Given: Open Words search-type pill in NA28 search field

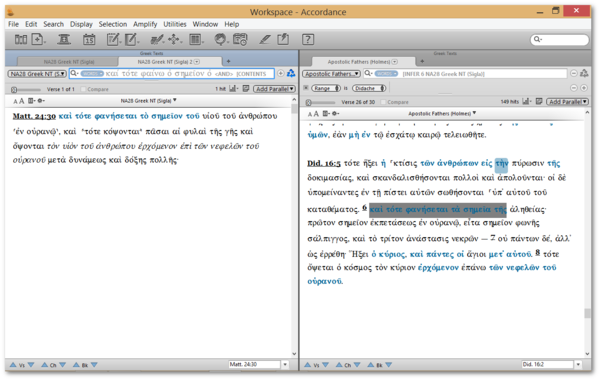Looking at the screenshot, I should (x=92, y=73).
